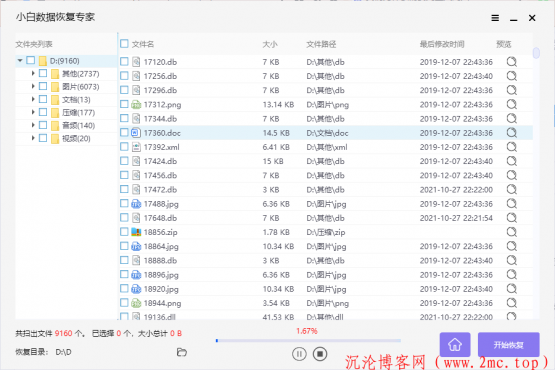Check the D:(9160) tree checkbox
The height and width of the screenshot is (370, 555).
pyautogui.click(x=31, y=60)
